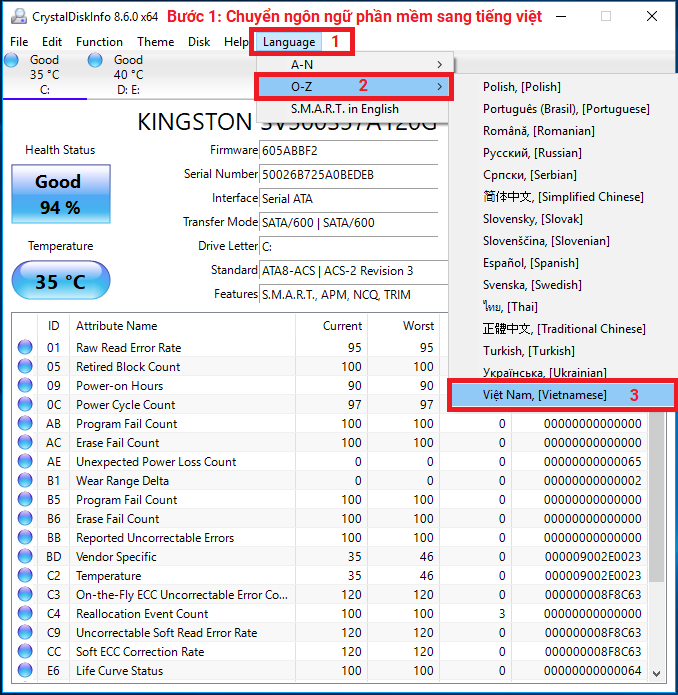This screenshot has height=695, width=678.
Task: Click the Interface field Serial ATA
Action: coord(348,199)
